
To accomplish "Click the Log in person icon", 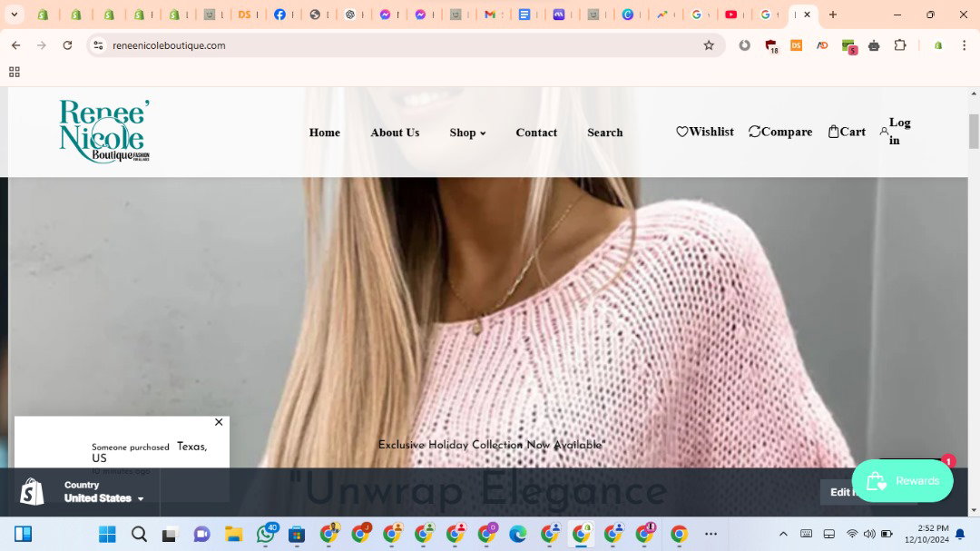I will coord(884,132).
